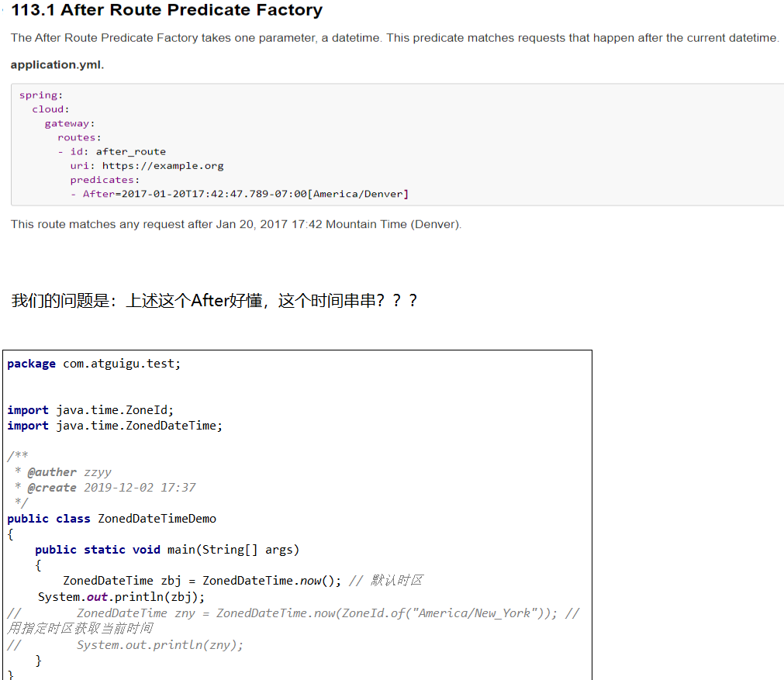
Task: Click the 'System.out.println(zbj);' line
Action: click(x=122, y=597)
